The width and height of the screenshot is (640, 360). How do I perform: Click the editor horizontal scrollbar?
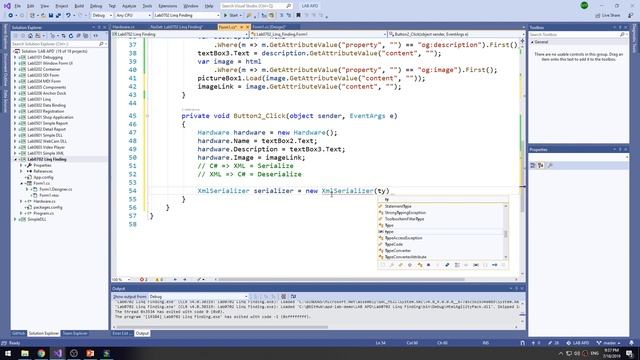[341, 279]
